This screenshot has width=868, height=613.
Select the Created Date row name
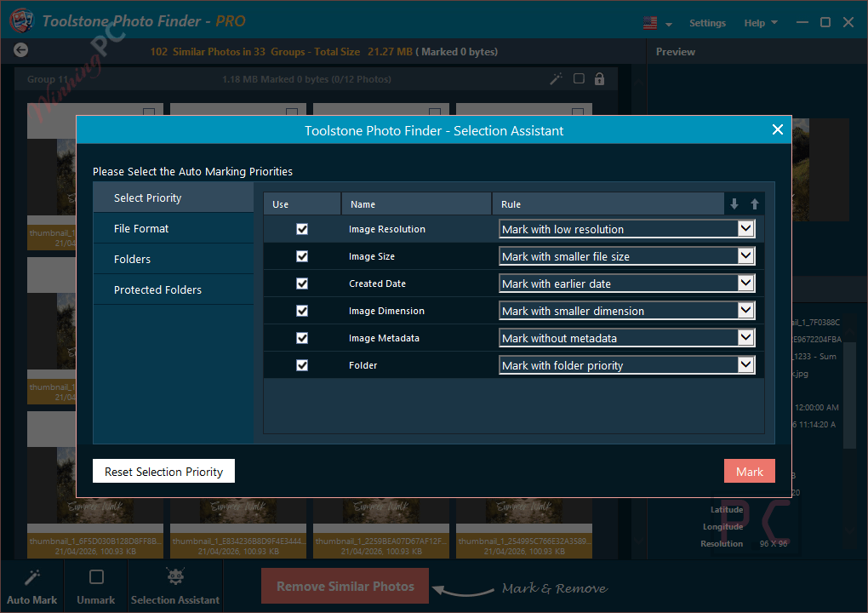(x=377, y=284)
